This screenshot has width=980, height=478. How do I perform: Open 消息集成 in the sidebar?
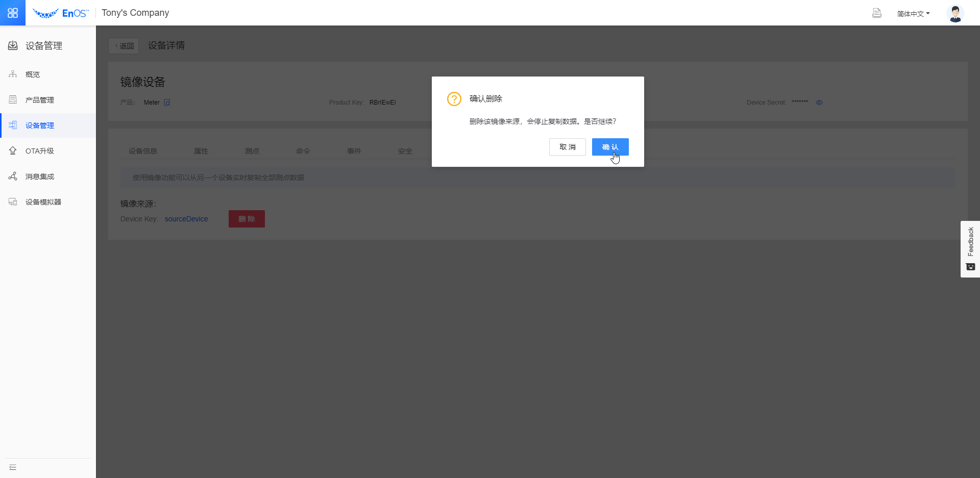point(40,177)
